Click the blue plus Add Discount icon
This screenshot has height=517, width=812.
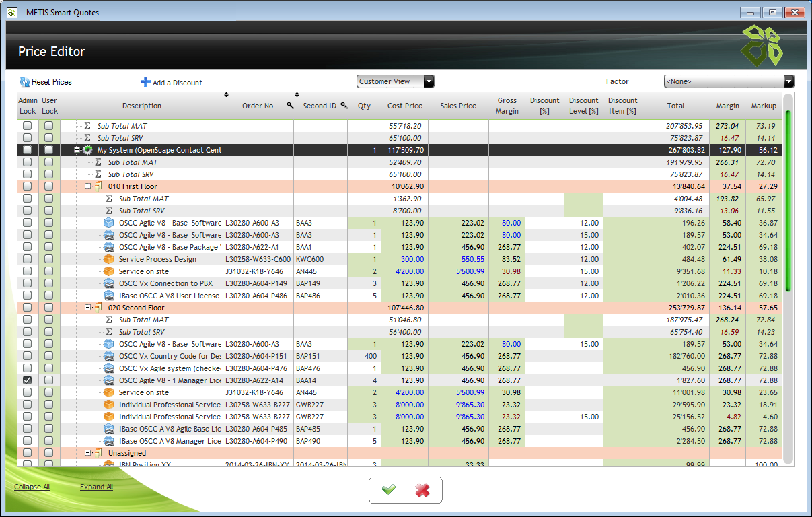pos(145,82)
